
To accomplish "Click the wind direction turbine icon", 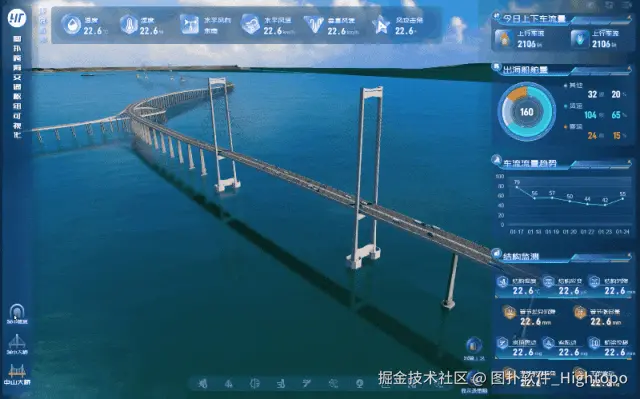I will (x=190, y=24).
